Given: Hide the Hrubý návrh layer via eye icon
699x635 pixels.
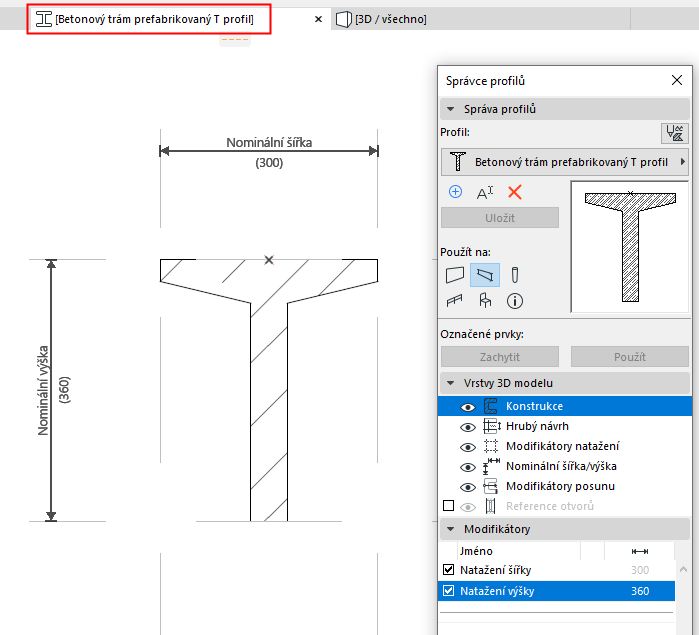Looking at the screenshot, I should click(x=467, y=427).
